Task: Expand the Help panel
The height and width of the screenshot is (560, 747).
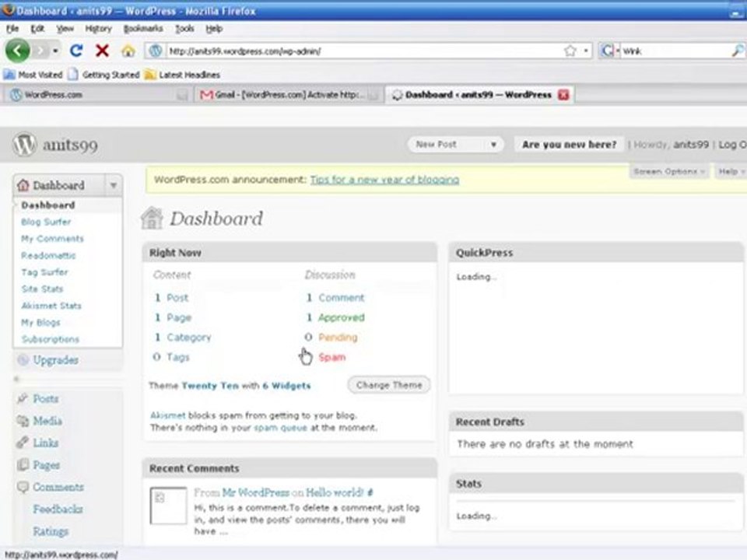Action: tap(731, 171)
